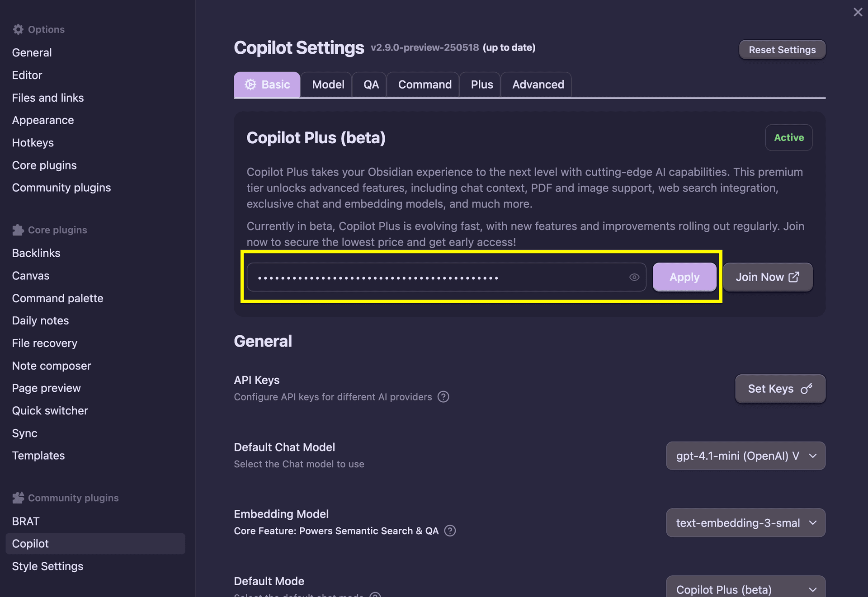Click the Apply button
868x597 pixels.
[684, 277]
